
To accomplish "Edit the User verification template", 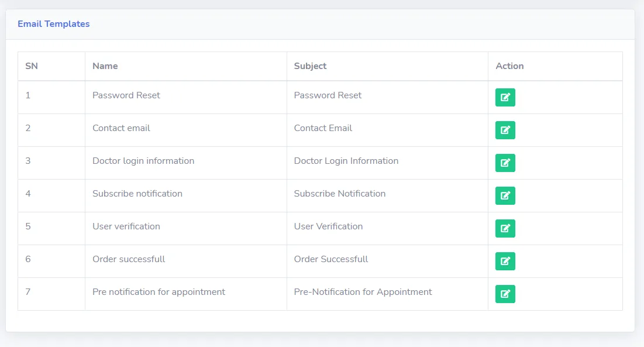I will (x=505, y=228).
